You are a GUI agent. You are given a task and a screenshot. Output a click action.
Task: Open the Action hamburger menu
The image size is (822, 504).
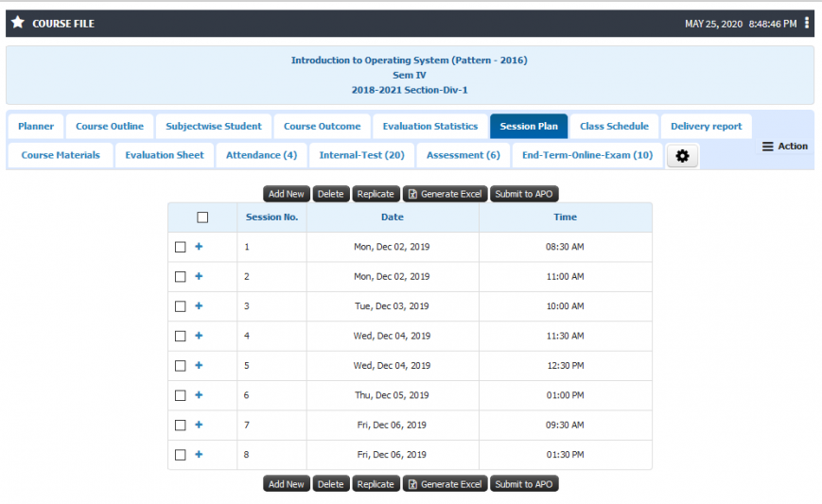coord(785,147)
